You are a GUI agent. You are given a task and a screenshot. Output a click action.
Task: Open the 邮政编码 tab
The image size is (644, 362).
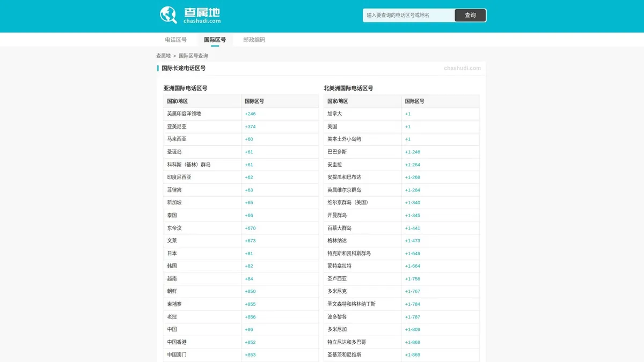click(254, 40)
